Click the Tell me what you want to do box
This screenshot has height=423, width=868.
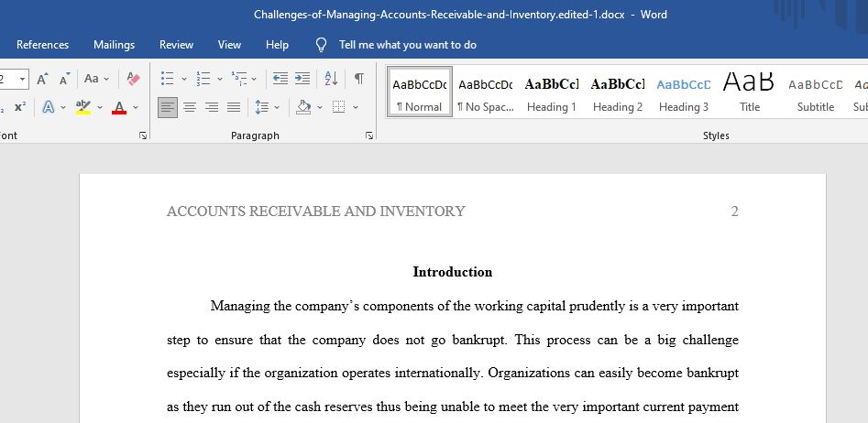click(x=408, y=45)
